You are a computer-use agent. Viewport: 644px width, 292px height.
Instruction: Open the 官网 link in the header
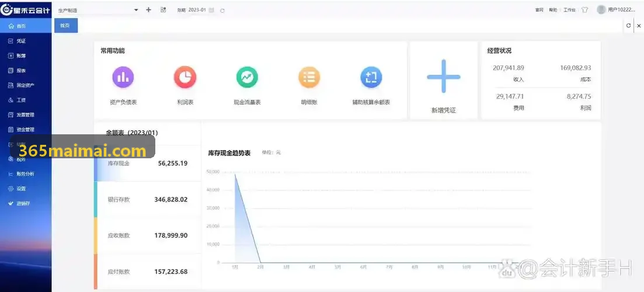539,10
